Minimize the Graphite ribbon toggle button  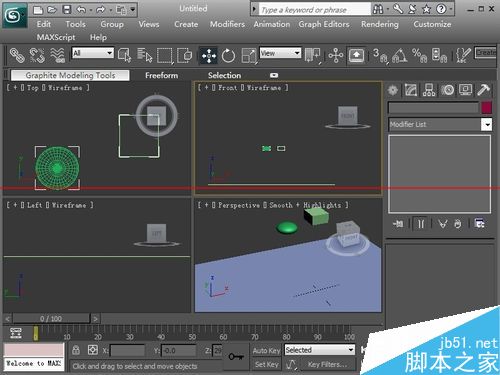tap(274, 75)
